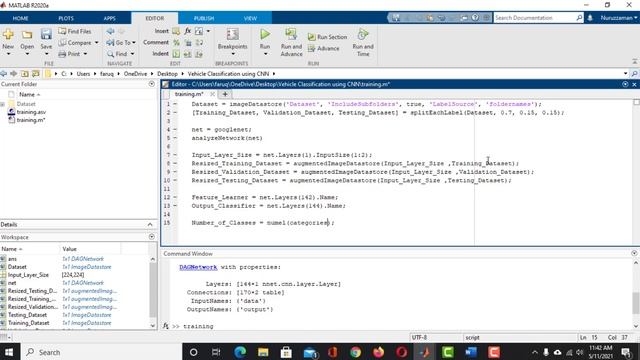
Task: Click the fx insert function icon
Action: click(x=187, y=31)
